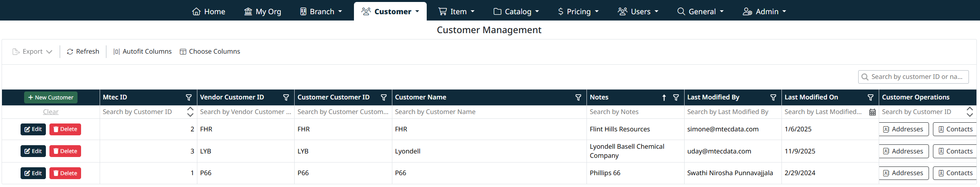Click the New Customer button
The height and width of the screenshot is (187, 980).
51,97
